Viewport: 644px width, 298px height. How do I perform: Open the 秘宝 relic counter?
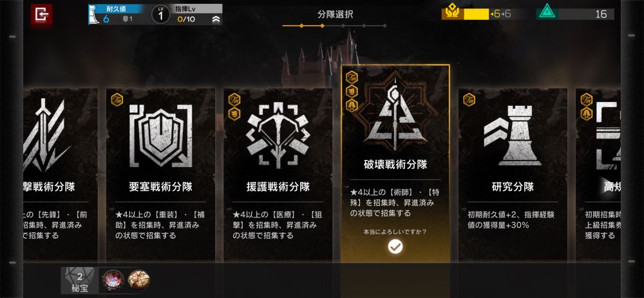click(x=80, y=281)
